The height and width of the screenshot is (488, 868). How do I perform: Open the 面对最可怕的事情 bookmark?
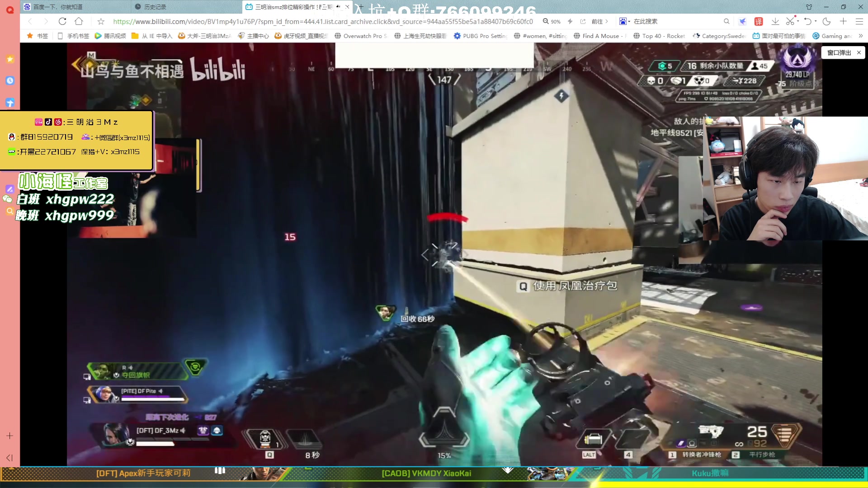779,36
